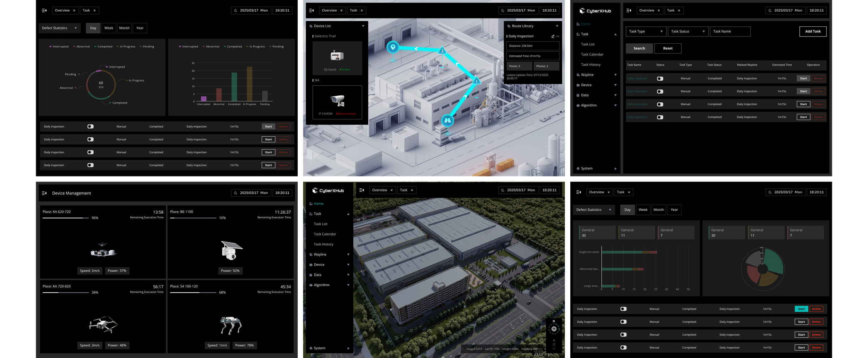This screenshot has height=358, width=868.
Task: Open the Task Type dropdown
Action: tap(646, 31)
